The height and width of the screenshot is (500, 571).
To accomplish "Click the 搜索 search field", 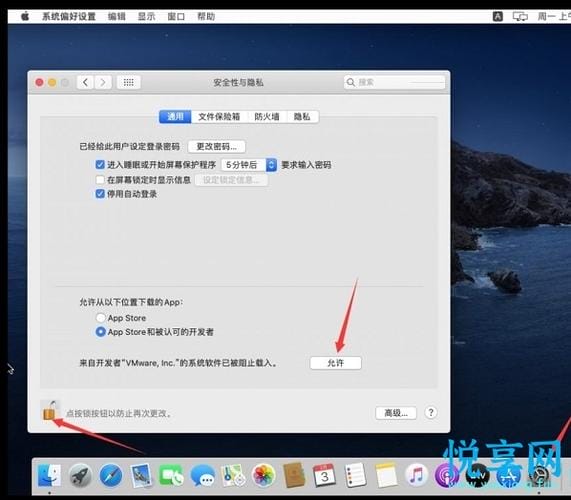I will click(394, 82).
